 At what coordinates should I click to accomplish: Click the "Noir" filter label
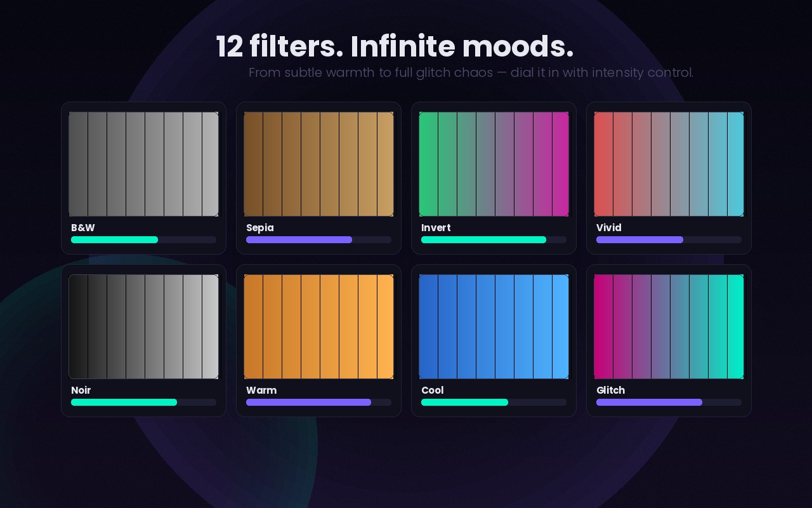(81, 391)
